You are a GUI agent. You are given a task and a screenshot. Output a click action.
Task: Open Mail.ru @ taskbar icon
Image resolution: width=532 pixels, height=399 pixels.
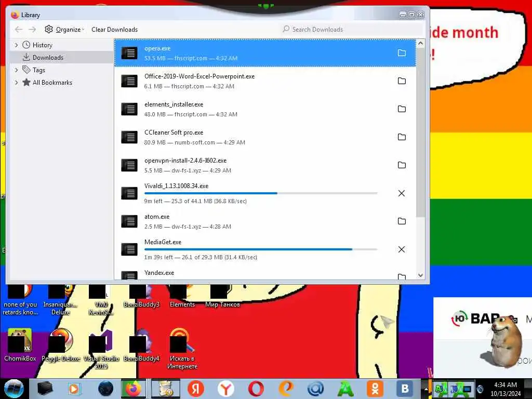[315, 389]
